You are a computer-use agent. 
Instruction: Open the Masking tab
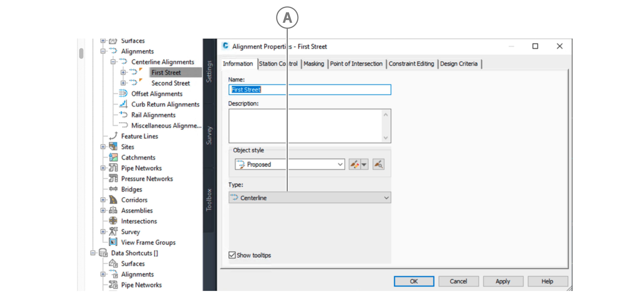314,64
